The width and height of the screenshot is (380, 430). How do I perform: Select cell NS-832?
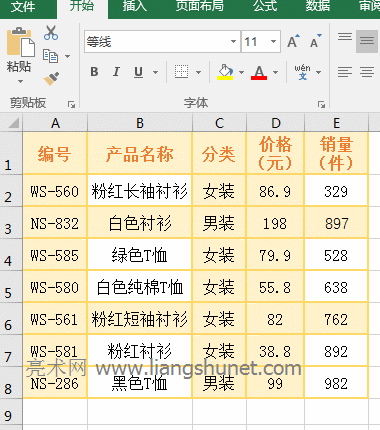pyautogui.click(x=55, y=223)
